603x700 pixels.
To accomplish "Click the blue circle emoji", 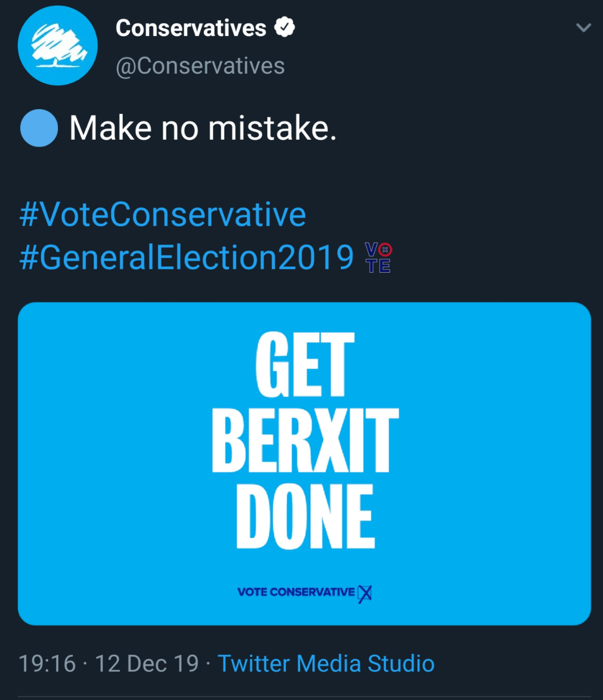I will pos(39,128).
